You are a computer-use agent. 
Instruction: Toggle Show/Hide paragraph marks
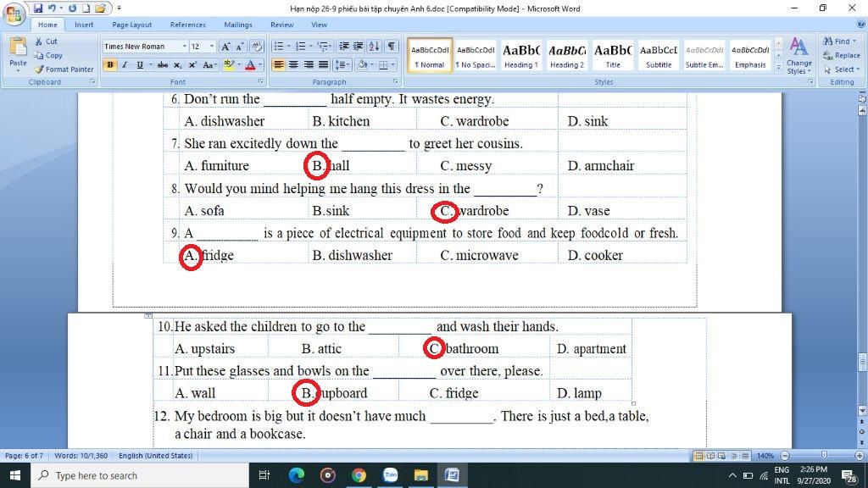[x=392, y=47]
